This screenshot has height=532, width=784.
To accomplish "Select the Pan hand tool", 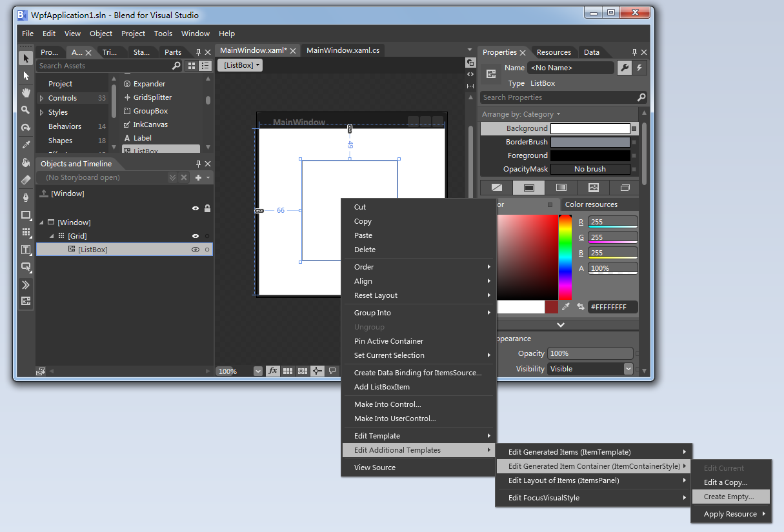I will coord(26,94).
